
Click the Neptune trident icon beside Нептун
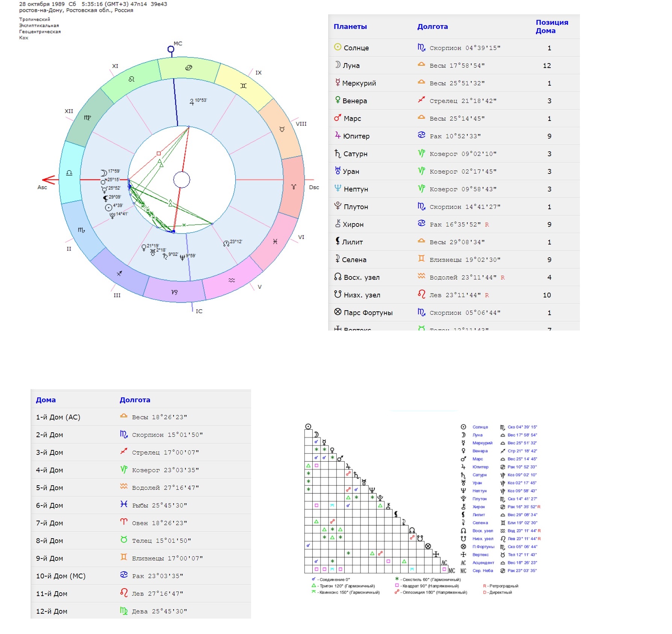[338, 188]
